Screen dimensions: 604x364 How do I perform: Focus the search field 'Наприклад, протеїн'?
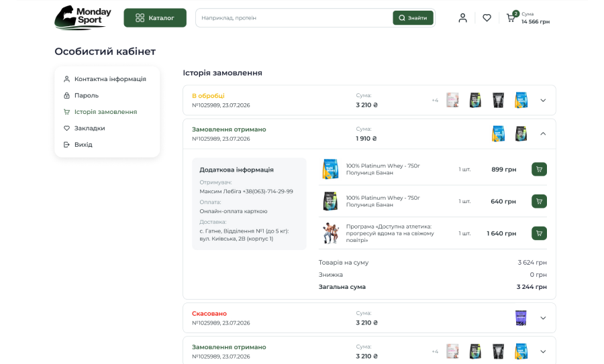click(294, 17)
